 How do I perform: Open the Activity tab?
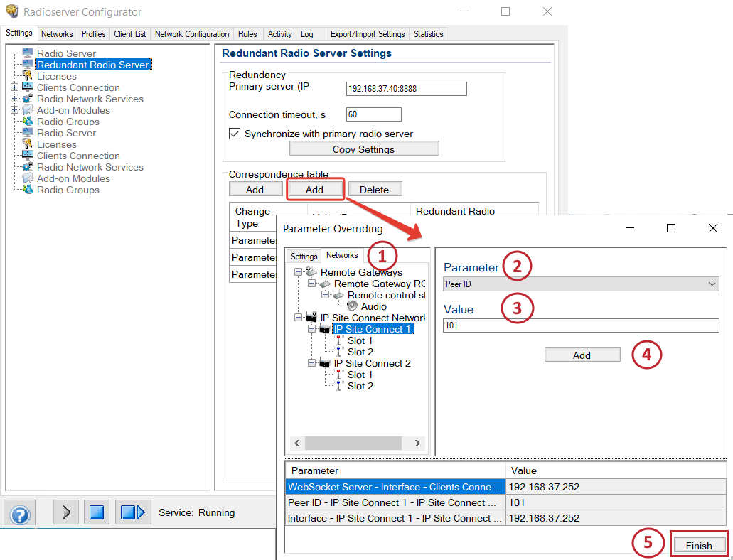tap(279, 34)
